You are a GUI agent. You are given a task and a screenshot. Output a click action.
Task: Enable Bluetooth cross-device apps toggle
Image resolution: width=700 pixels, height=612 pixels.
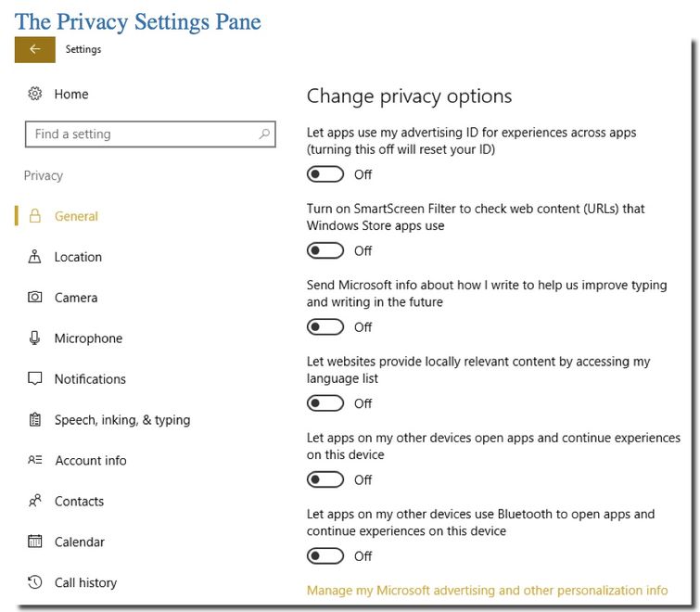coord(325,556)
